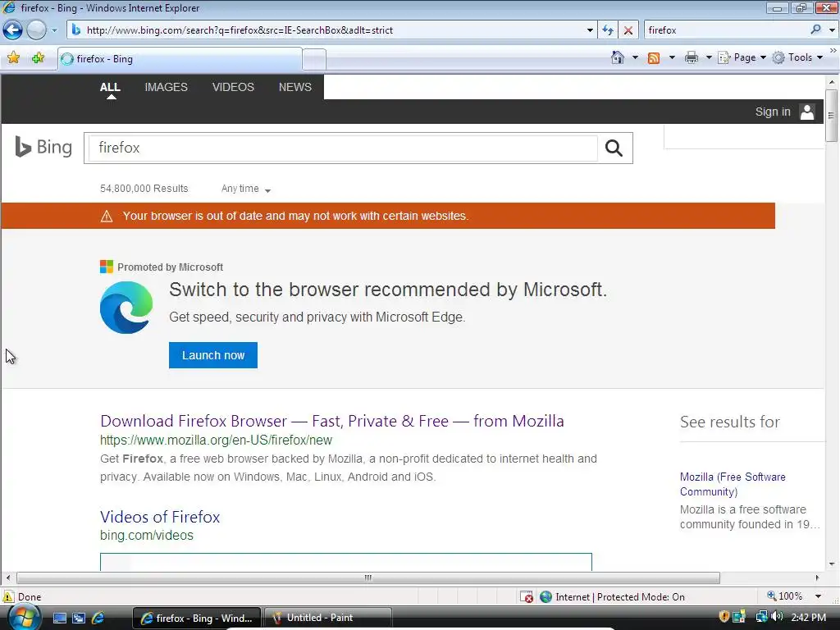Expand the Print options dropdown arrow

(708, 57)
